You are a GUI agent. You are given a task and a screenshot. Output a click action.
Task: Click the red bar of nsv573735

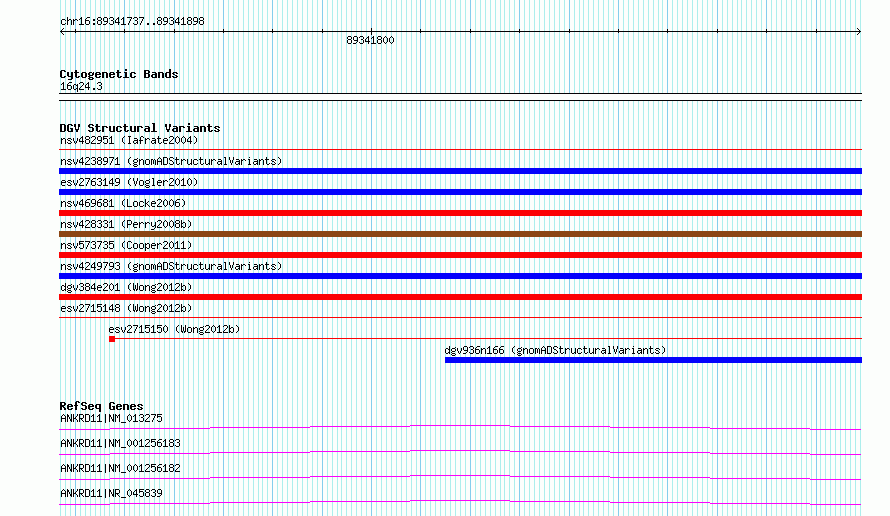point(460,255)
